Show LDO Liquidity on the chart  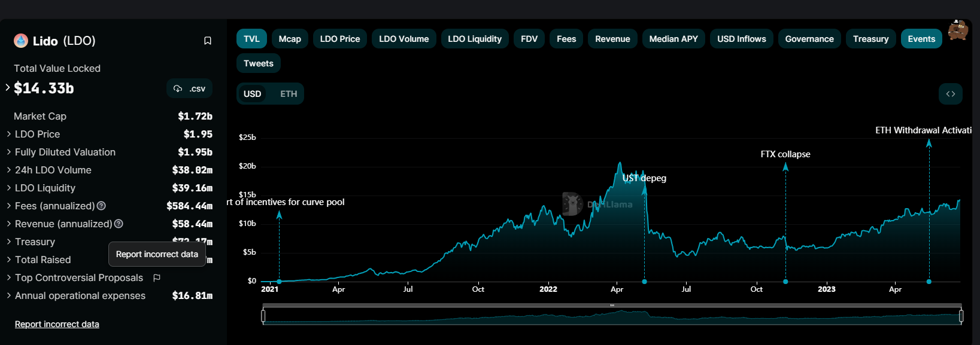pos(475,39)
